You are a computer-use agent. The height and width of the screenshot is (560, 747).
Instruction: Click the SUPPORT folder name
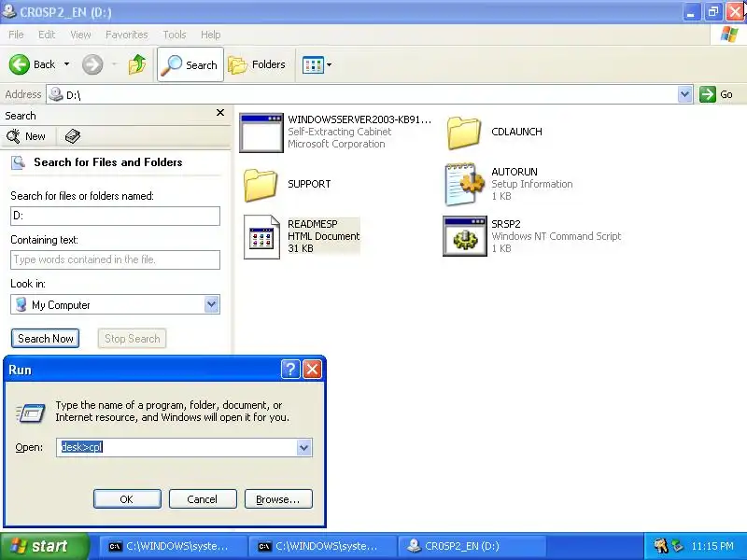point(309,184)
